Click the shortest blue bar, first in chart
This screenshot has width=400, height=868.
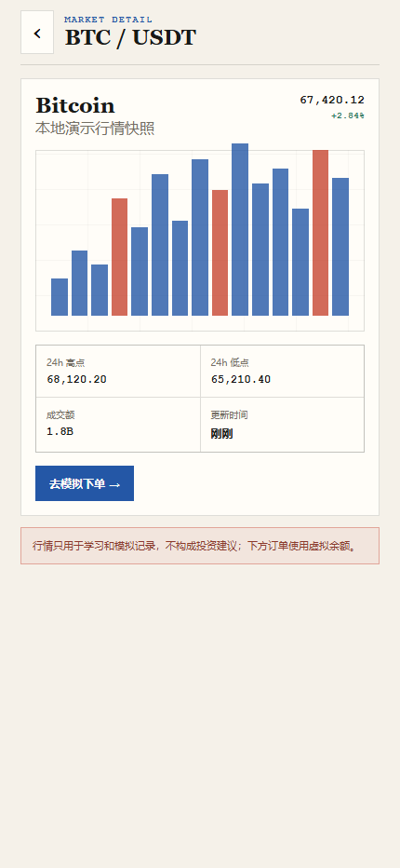click(60, 297)
